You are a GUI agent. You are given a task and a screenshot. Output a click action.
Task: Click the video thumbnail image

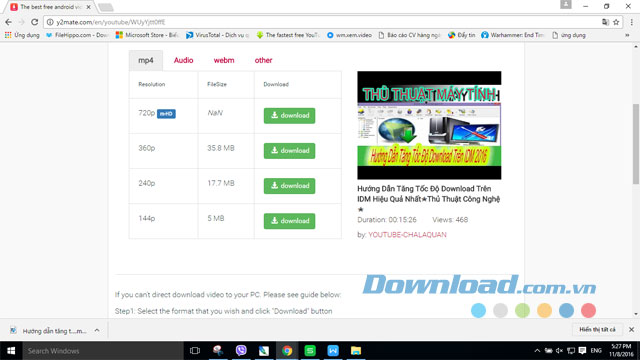click(429, 125)
